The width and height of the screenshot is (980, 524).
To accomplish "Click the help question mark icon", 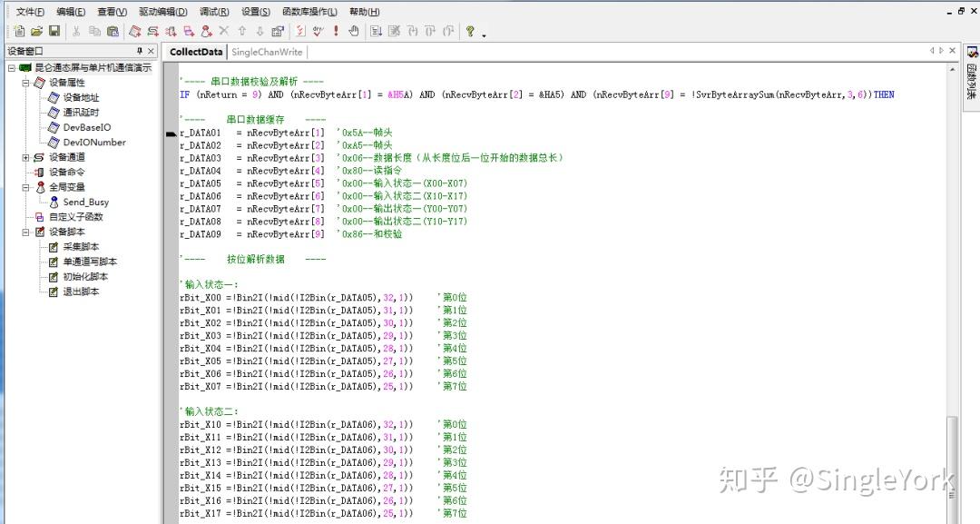I will tap(470, 31).
